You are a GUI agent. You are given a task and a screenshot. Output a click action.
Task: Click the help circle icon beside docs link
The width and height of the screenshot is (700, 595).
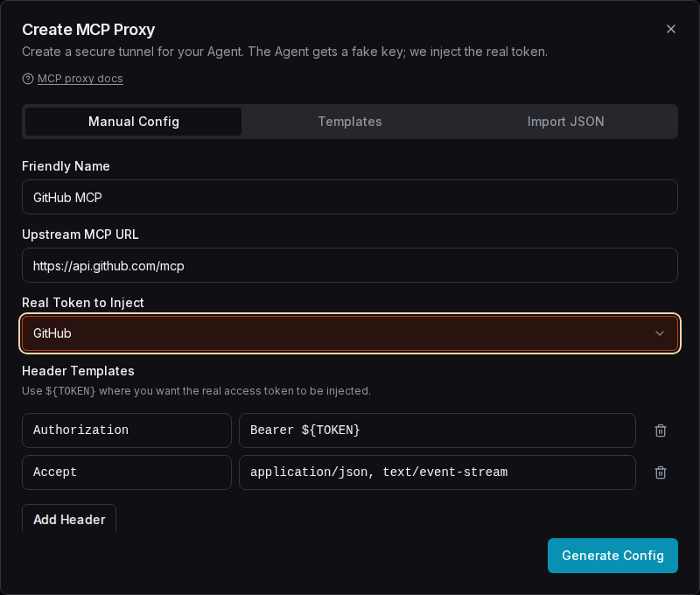(28, 79)
